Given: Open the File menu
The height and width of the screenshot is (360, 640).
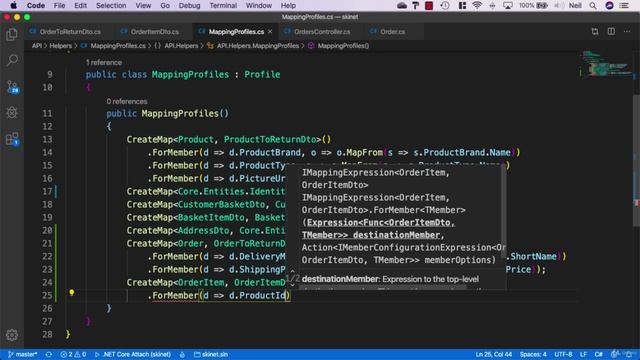Looking at the screenshot, I should tap(60, 6).
